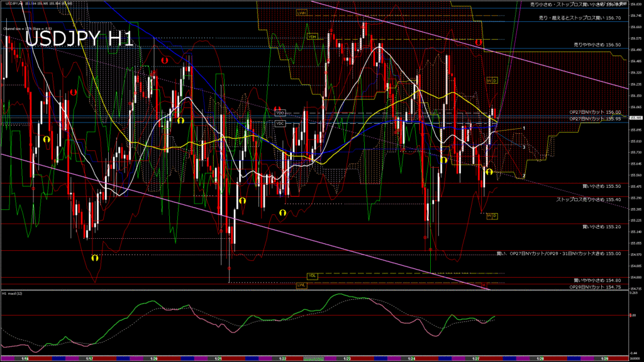Image resolution: width=644 pixels, height=362 pixels.
Task: Select the 買いやや小さめ 154.80 label
Action: (x=597, y=280)
